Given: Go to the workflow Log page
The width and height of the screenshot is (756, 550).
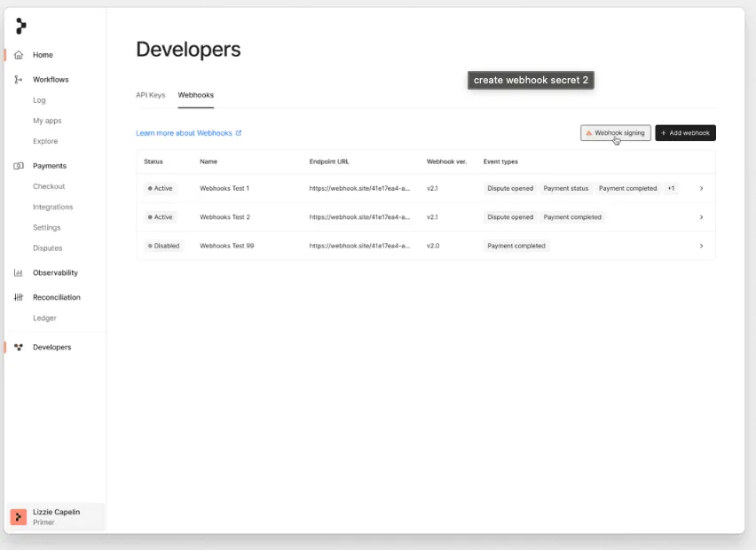Looking at the screenshot, I should 39,100.
